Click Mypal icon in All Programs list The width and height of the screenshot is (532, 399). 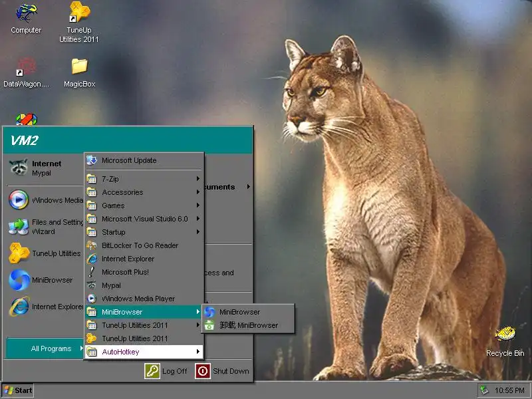tap(92, 285)
